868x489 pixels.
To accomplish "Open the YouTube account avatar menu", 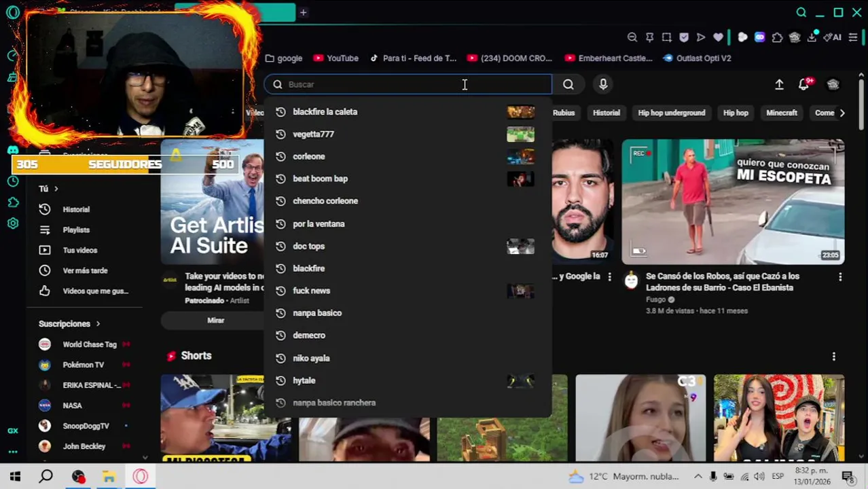I will tap(833, 84).
